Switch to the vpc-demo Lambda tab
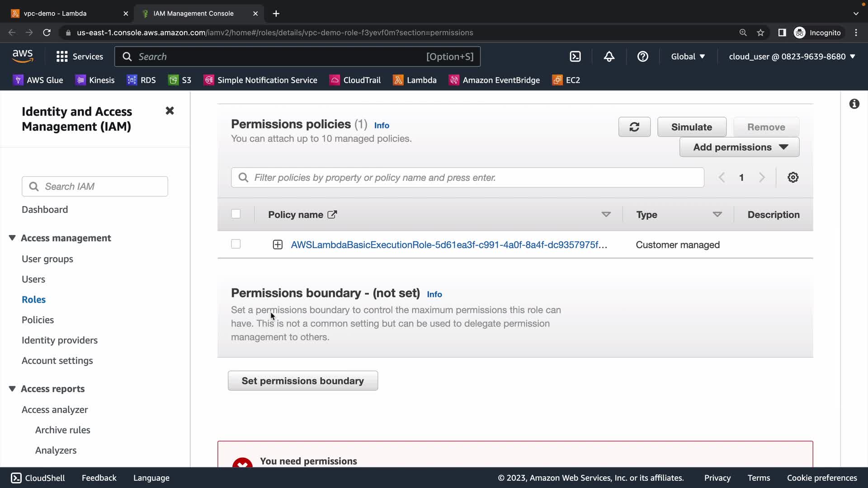 55,14
